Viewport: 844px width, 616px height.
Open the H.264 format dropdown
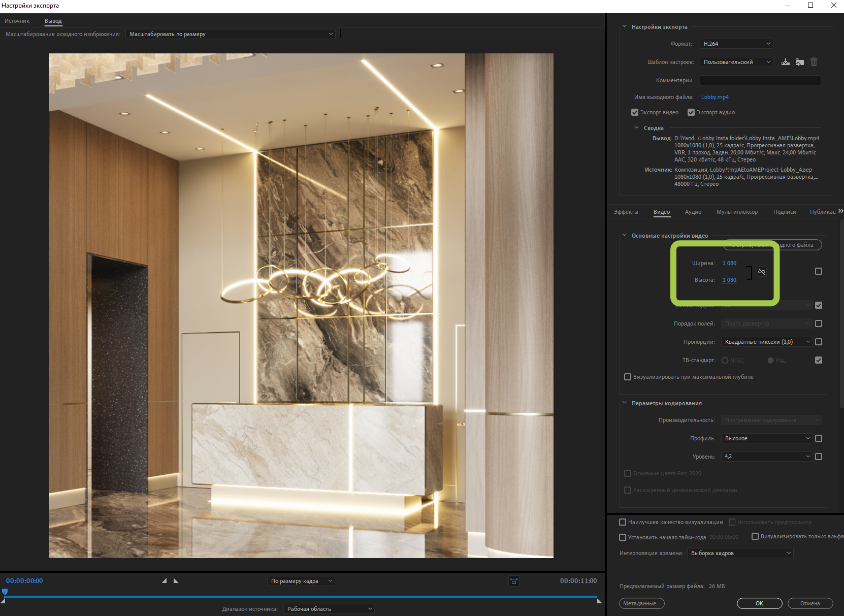tap(736, 44)
